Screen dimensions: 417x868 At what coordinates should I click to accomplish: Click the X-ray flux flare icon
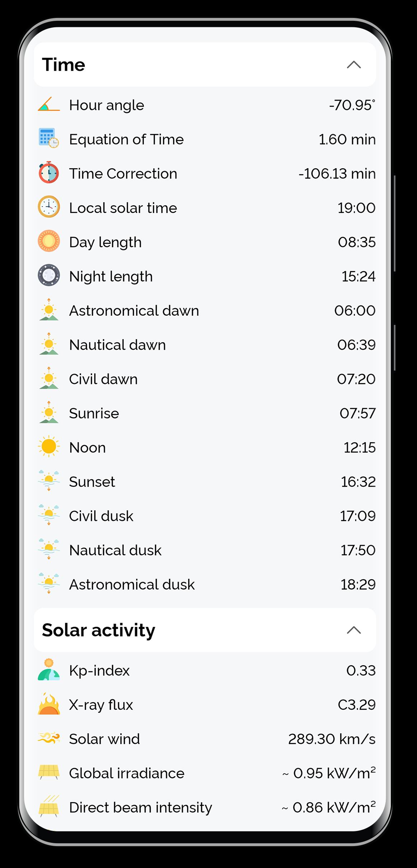[x=49, y=704]
